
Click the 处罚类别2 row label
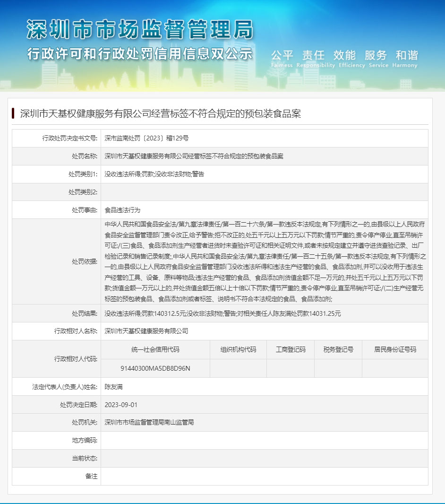[x=83, y=192]
